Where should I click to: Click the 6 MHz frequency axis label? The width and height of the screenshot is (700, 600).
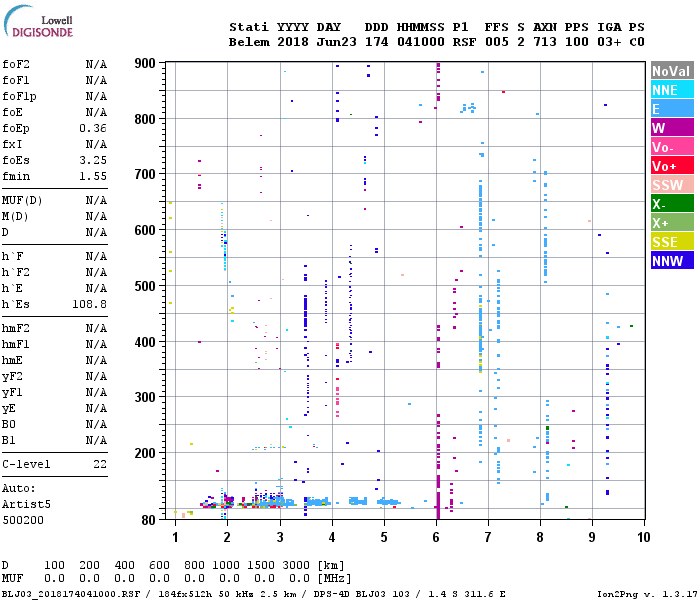tap(436, 537)
